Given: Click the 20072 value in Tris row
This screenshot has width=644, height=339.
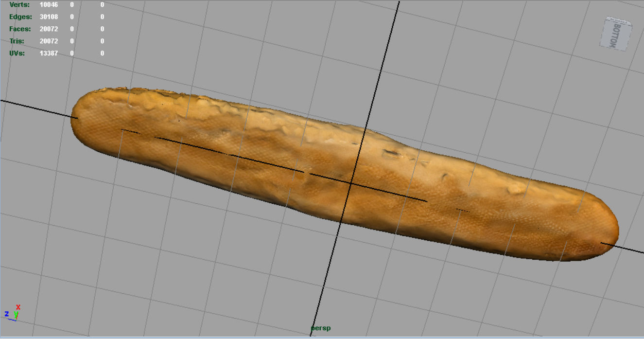Looking at the screenshot, I should coord(49,41).
